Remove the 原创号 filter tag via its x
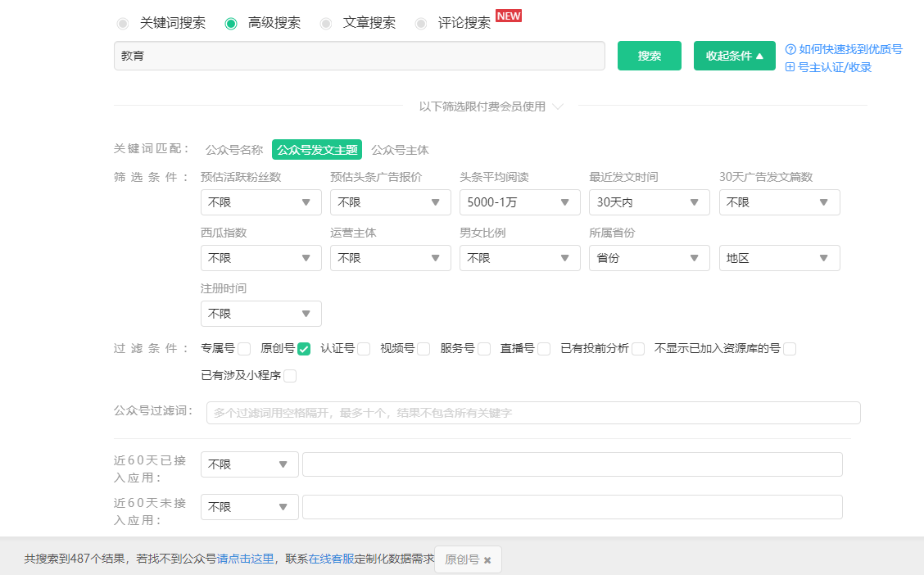Screen dimensions: 924x575 (x=487, y=560)
